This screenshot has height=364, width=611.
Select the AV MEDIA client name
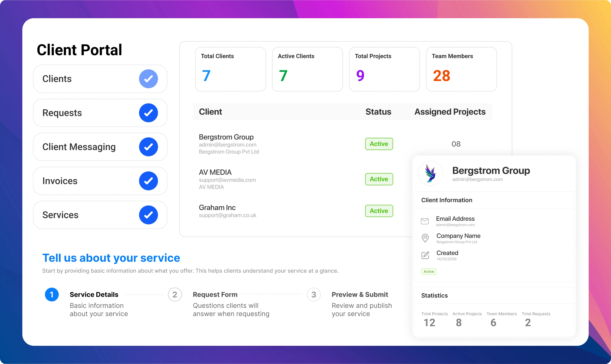(215, 172)
